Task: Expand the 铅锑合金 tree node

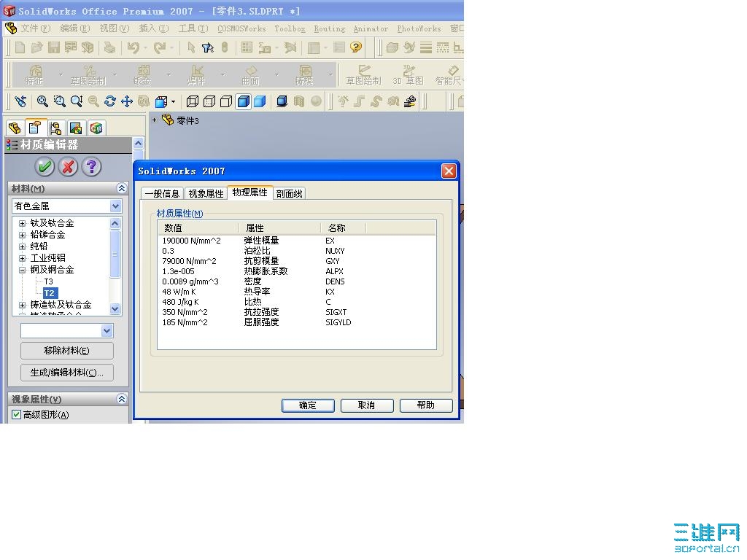Action: (22, 235)
